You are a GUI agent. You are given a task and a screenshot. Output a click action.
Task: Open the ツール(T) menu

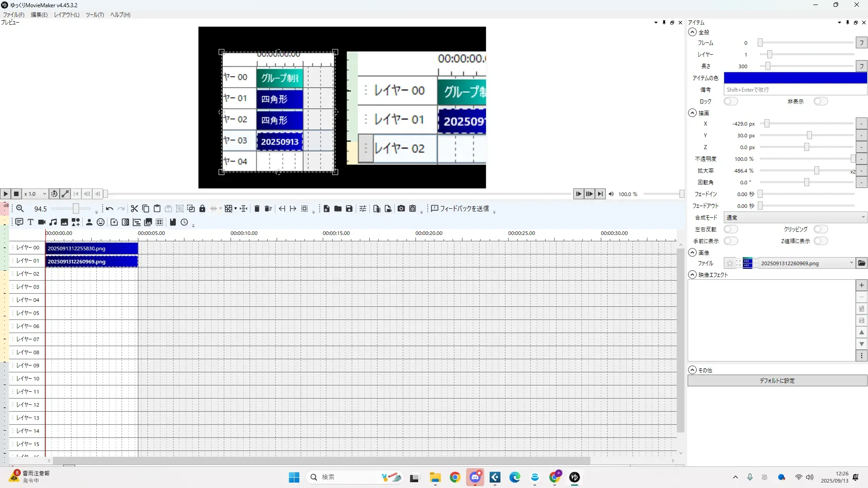click(x=94, y=15)
